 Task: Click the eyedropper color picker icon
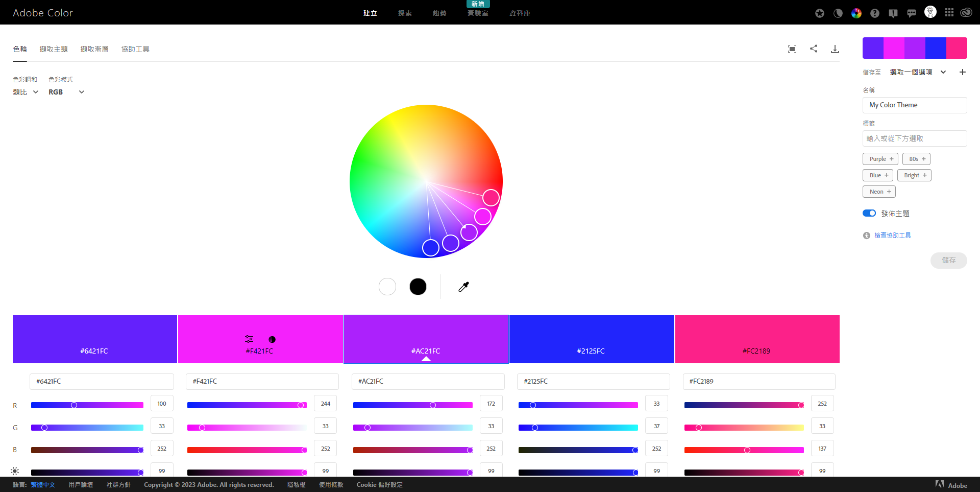(463, 287)
